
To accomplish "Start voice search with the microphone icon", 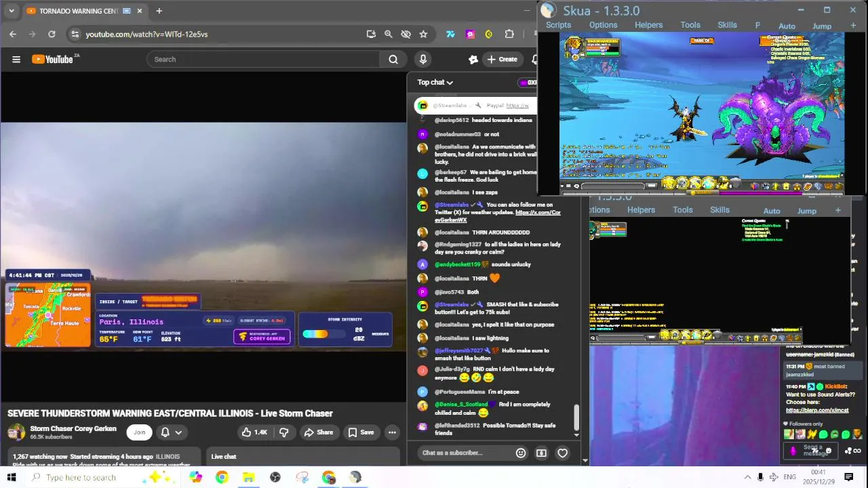I will (423, 60).
